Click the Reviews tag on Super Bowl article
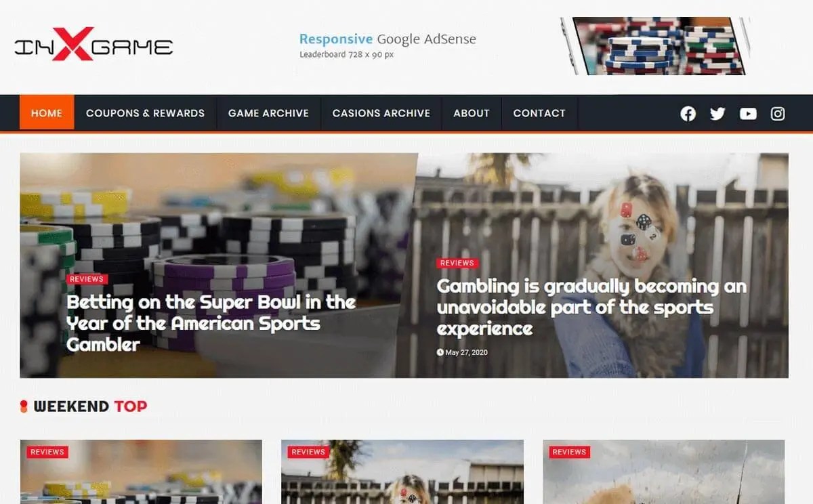 (87, 279)
